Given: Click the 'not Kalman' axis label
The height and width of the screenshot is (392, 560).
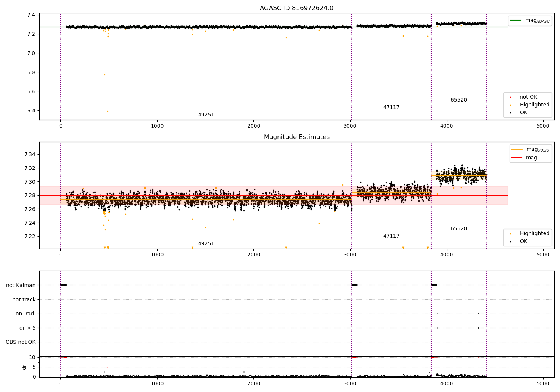Looking at the screenshot, I should pyautogui.click(x=21, y=285).
